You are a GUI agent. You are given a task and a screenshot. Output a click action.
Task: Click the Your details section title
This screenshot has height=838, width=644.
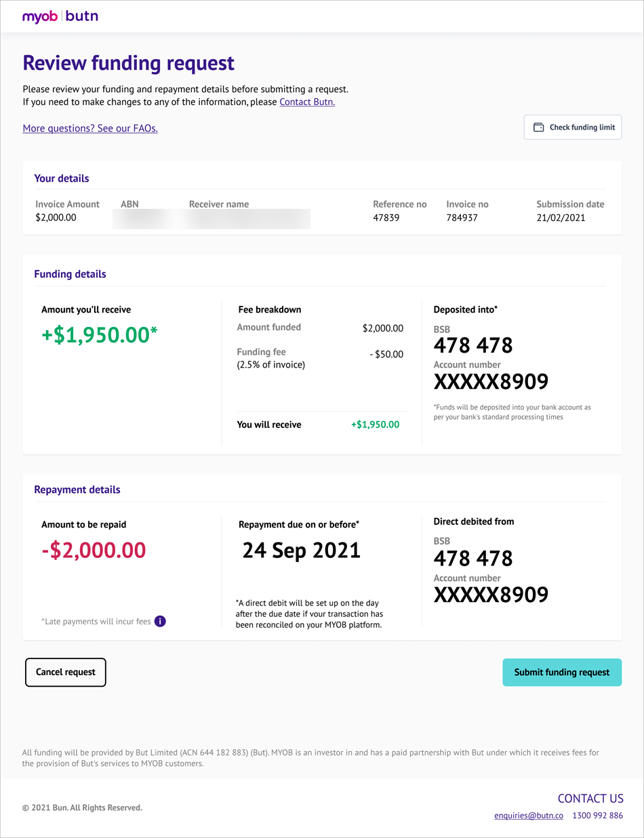pos(62,178)
